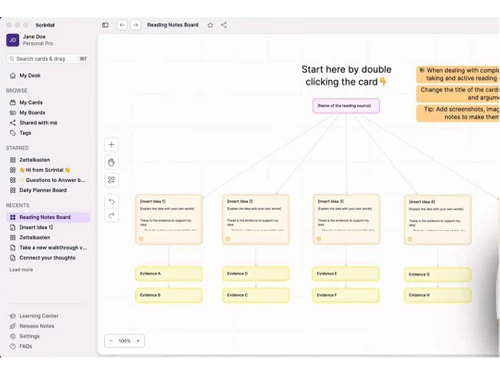
Task: Open Tags section
Action: [x=25, y=133]
